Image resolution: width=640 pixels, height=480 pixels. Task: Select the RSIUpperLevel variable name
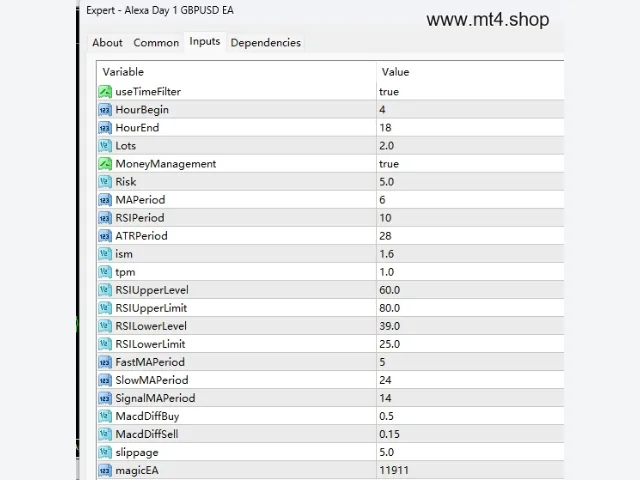(152, 290)
